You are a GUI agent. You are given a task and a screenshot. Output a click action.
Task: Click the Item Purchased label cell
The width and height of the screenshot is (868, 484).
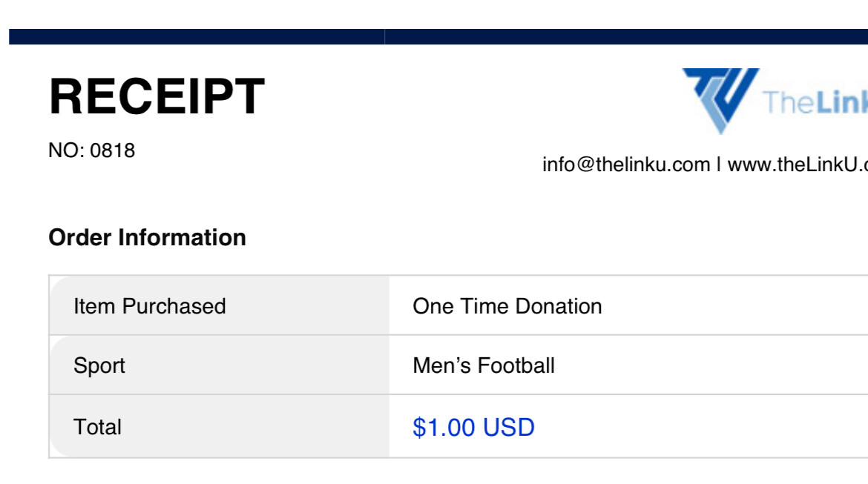pos(219,305)
